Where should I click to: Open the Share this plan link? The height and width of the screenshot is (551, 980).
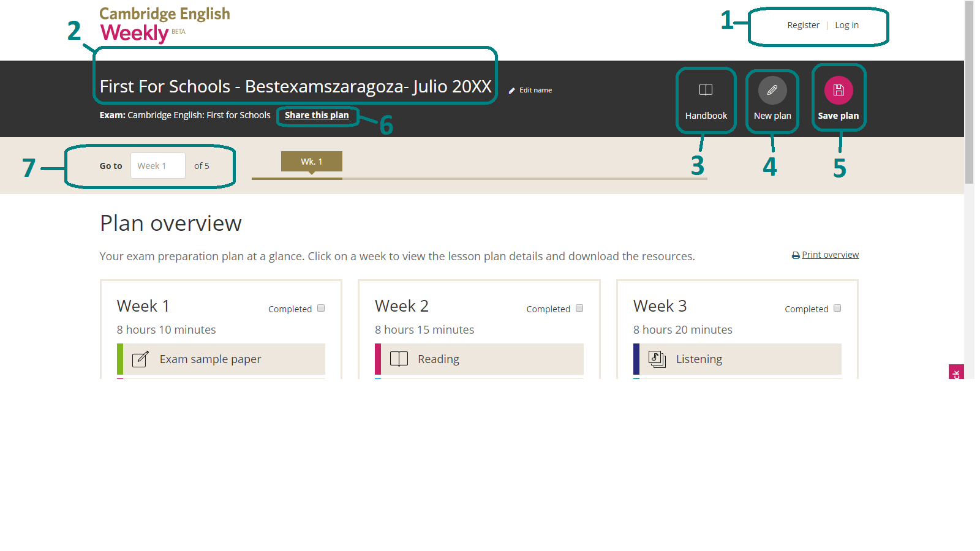pos(317,115)
